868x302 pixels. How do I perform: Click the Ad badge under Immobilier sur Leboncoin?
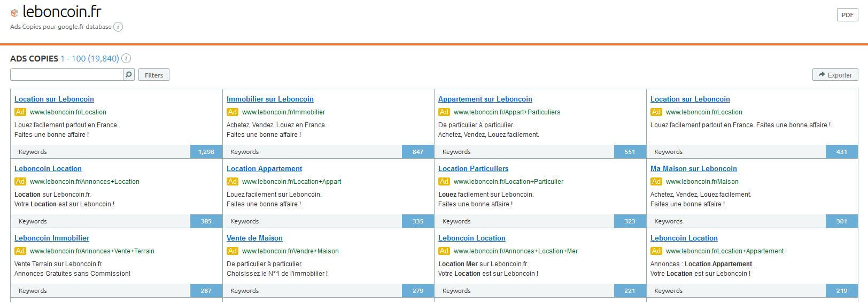[x=232, y=112]
